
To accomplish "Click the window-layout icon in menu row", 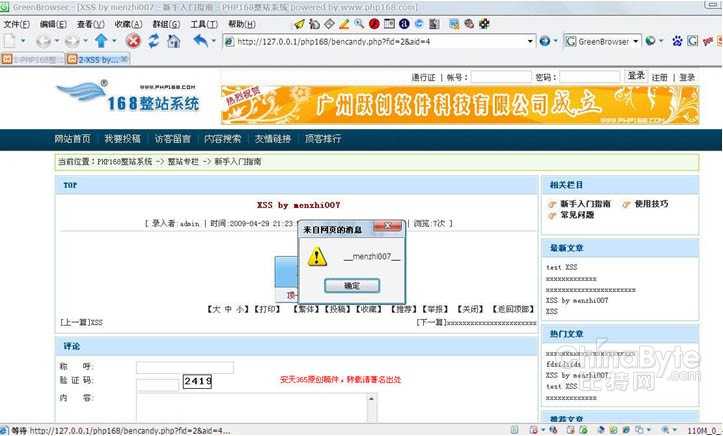I will pos(389,24).
